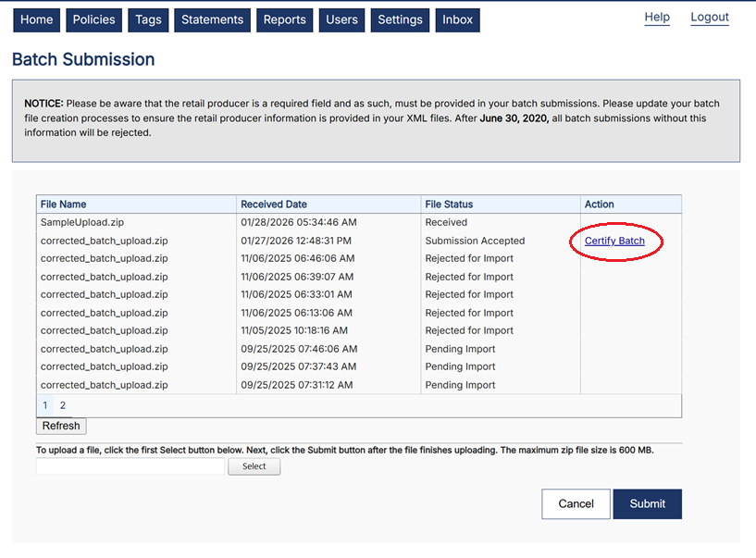
Task: Click the Received status cell
Action: click(x=446, y=222)
